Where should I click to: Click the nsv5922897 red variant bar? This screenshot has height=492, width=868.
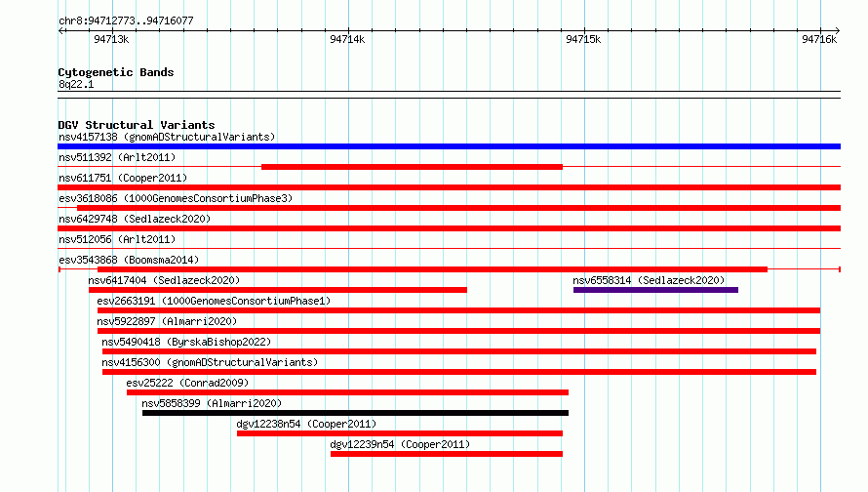point(459,331)
